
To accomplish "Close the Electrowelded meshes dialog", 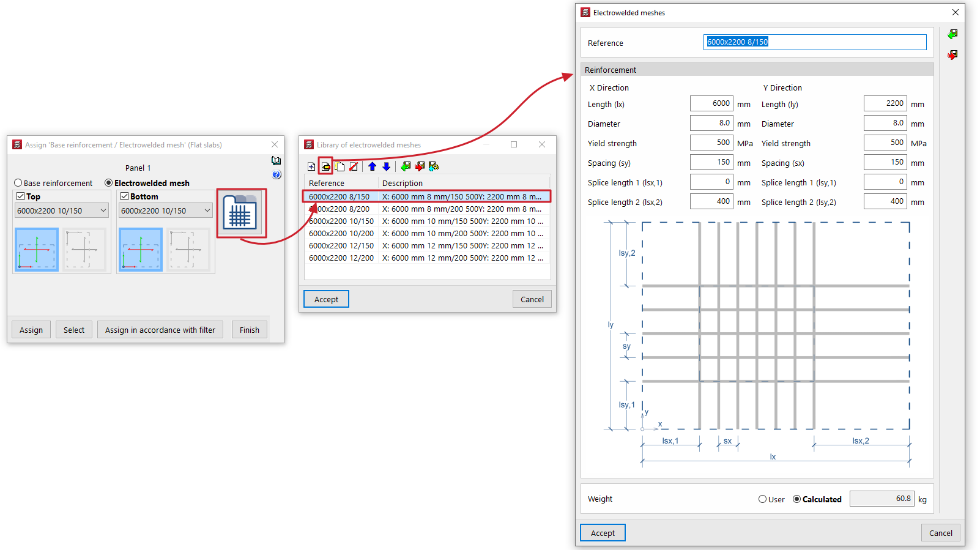I will [x=956, y=12].
